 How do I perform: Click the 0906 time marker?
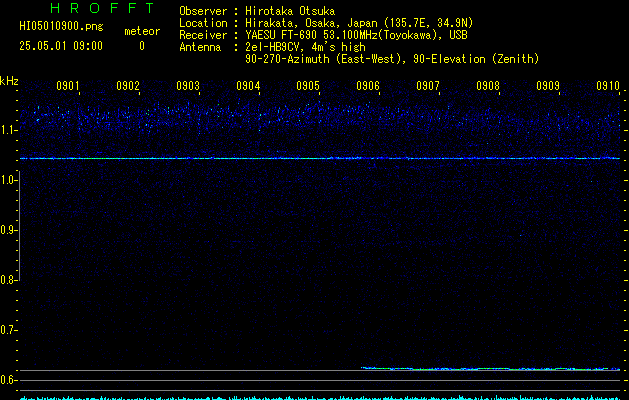[368, 85]
